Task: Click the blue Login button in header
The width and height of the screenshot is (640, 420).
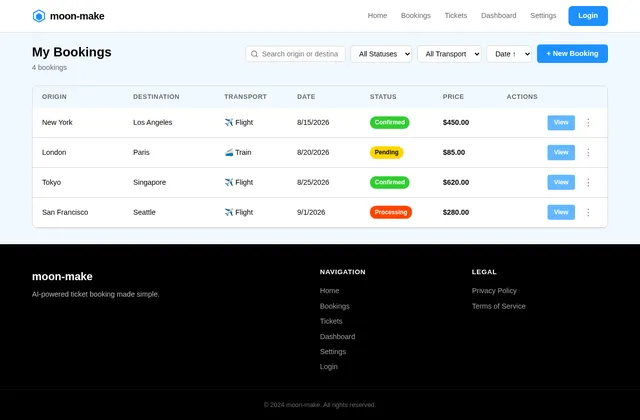Action: (588, 16)
